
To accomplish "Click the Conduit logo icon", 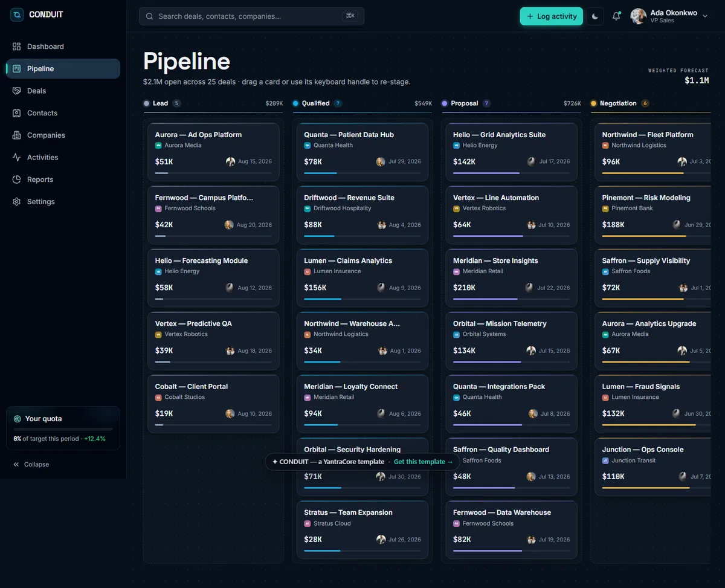I will tap(17, 15).
